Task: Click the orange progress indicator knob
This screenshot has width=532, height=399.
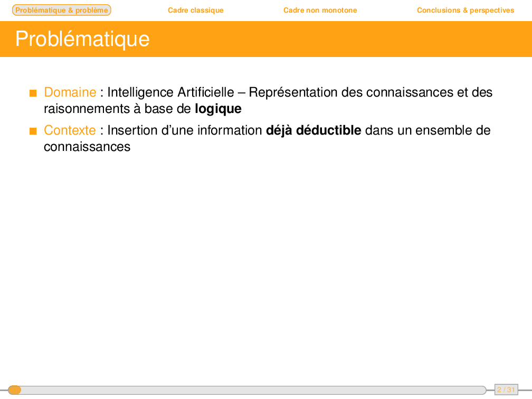Action: [15, 390]
